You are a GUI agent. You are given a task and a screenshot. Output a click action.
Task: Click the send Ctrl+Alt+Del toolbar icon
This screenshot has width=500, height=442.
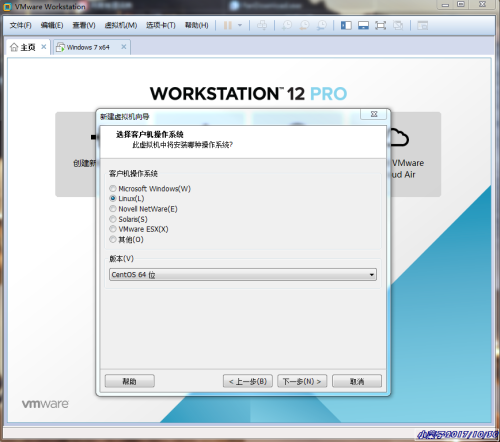[x=262, y=25]
